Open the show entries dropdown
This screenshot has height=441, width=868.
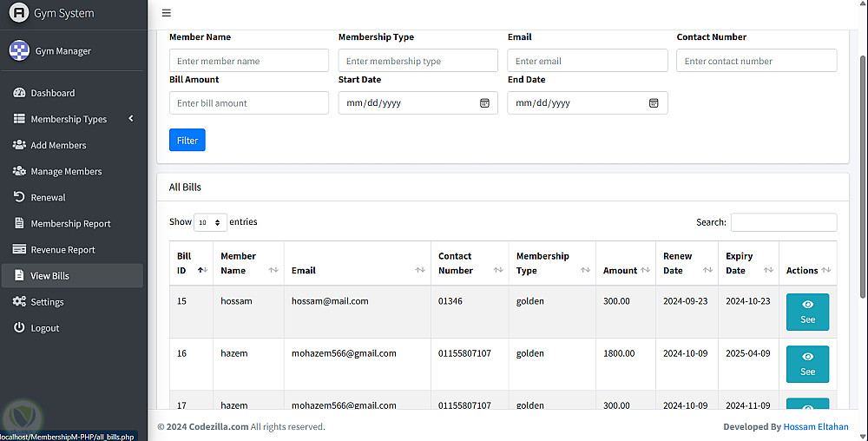pyautogui.click(x=210, y=222)
